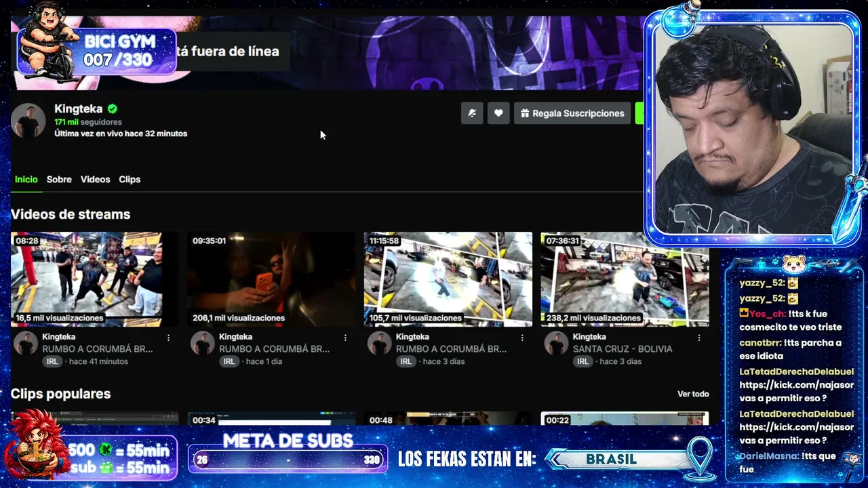Click the IRL tag under Santa Cruz - Bolivia
Image resolution: width=868 pixels, height=488 pixels.
[583, 361]
